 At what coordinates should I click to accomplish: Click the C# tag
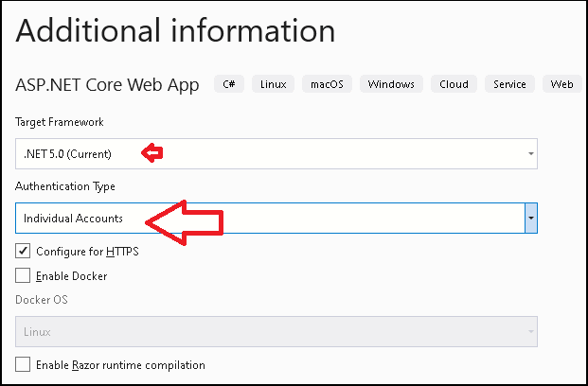pos(229,84)
